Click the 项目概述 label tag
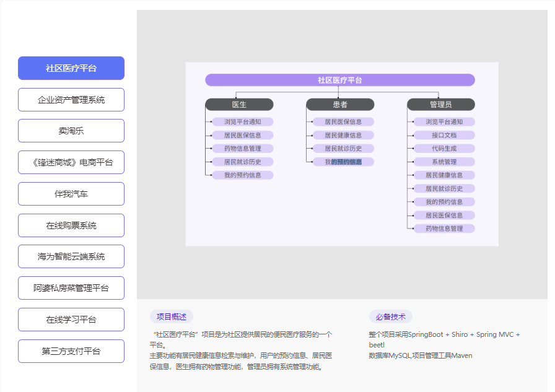The height and width of the screenshot is (392, 555). click(171, 316)
